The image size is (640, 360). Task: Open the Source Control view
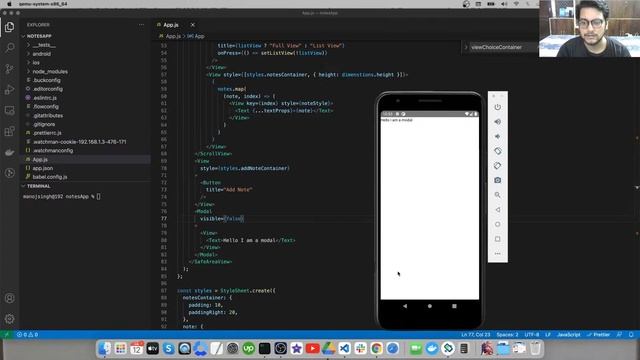[9, 69]
